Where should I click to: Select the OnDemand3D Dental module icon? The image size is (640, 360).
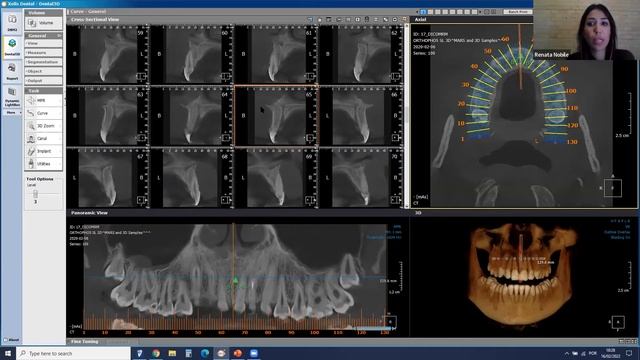click(12, 47)
